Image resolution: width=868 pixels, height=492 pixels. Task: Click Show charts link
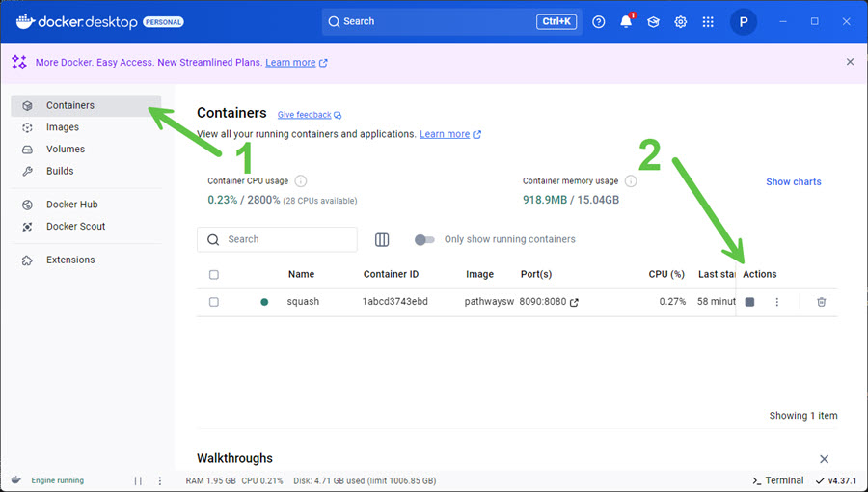[x=793, y=181]
